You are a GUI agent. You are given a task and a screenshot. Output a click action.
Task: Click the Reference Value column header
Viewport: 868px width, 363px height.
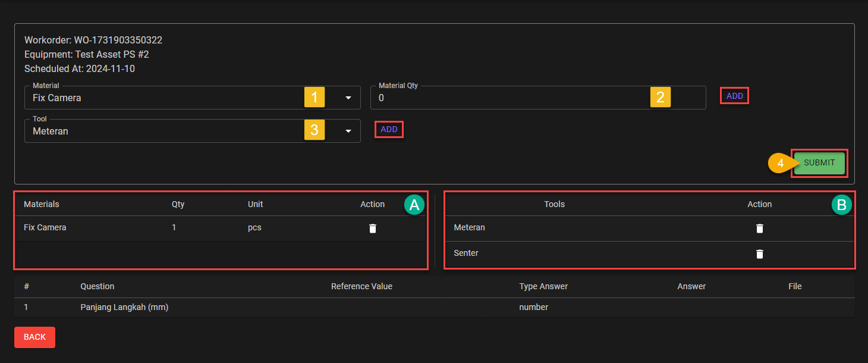(361, 286)
